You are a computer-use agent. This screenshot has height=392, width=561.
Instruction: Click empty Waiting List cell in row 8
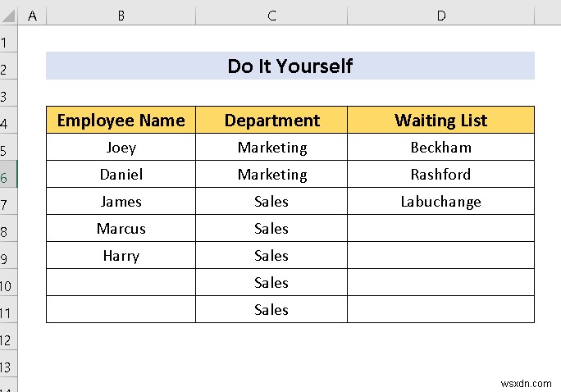coord(441,229)
